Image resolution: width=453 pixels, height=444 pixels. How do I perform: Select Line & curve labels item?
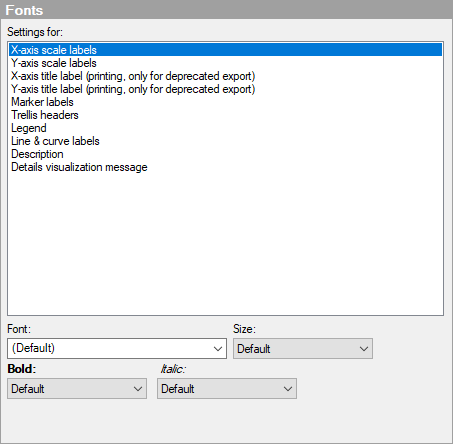(x=226, y=141)
